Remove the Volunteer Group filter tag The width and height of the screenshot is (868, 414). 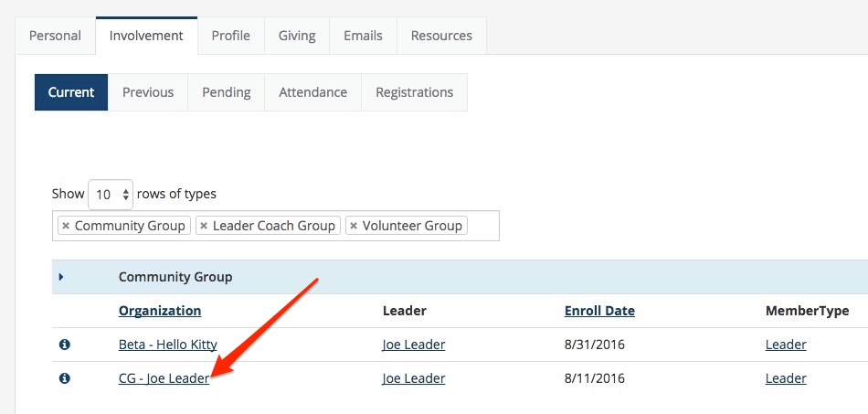(354, 226)
